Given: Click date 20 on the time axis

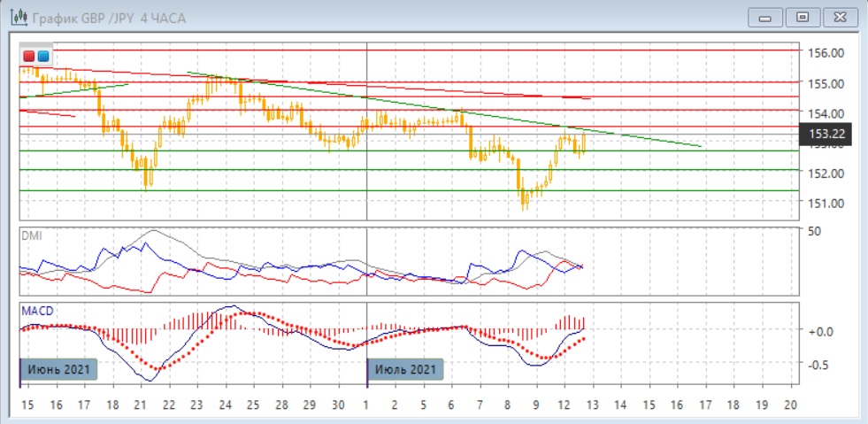Looking at the screenshot, I should (x=790, y=404).
